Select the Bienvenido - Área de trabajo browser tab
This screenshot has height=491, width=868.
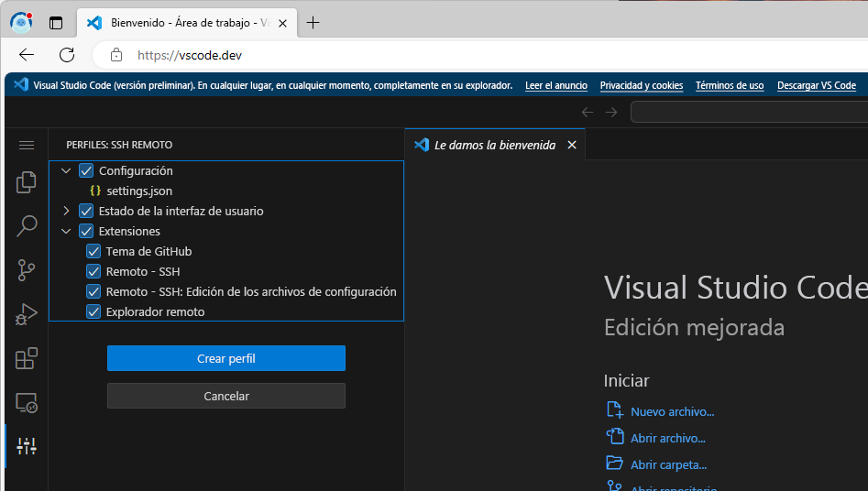tap(187, 23)
